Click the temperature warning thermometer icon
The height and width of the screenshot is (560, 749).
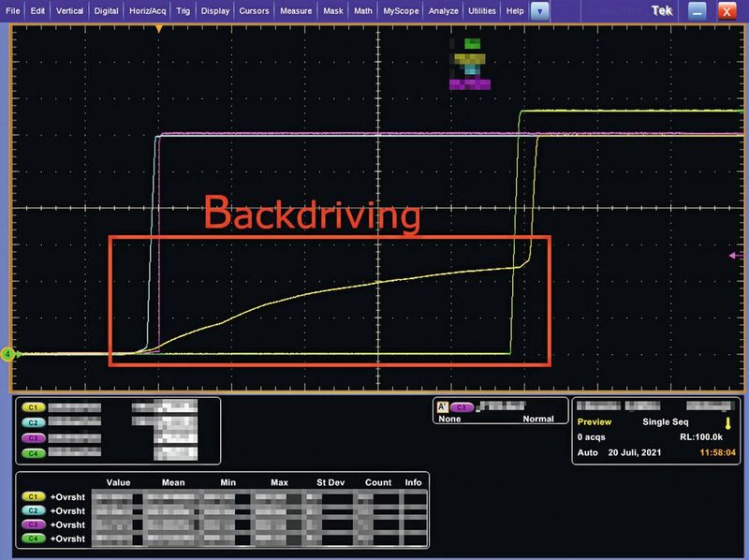[728, 423]
